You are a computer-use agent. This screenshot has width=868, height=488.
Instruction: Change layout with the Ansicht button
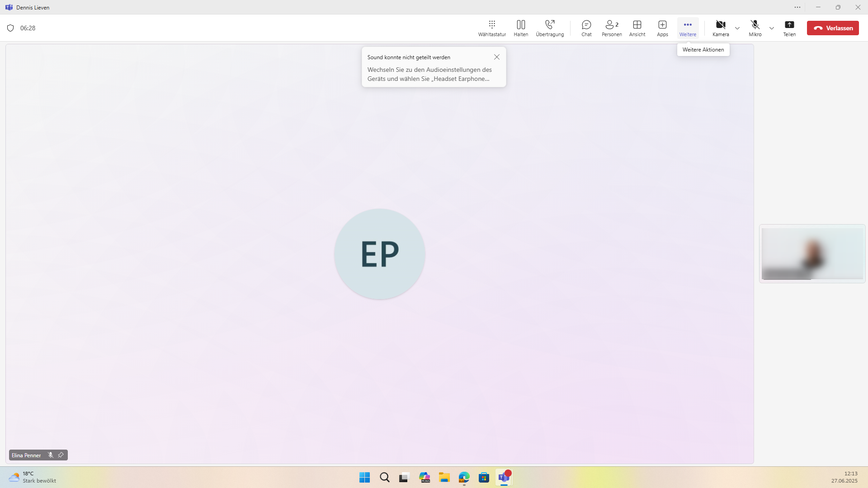[637, 28]
